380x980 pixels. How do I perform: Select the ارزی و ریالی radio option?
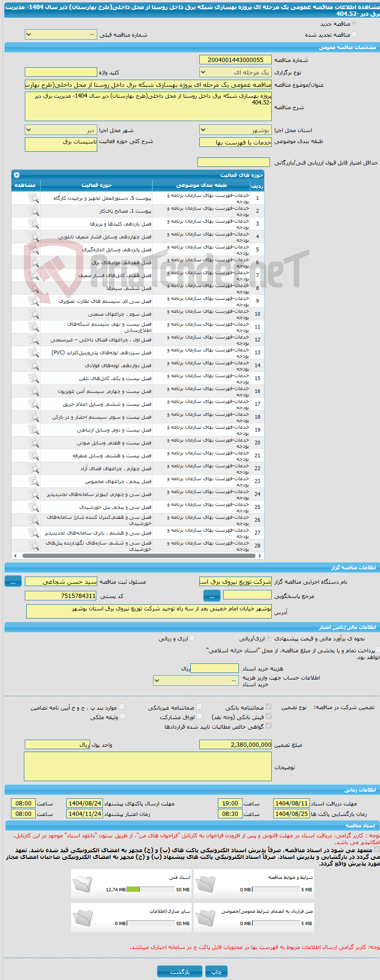pos(193,638)
